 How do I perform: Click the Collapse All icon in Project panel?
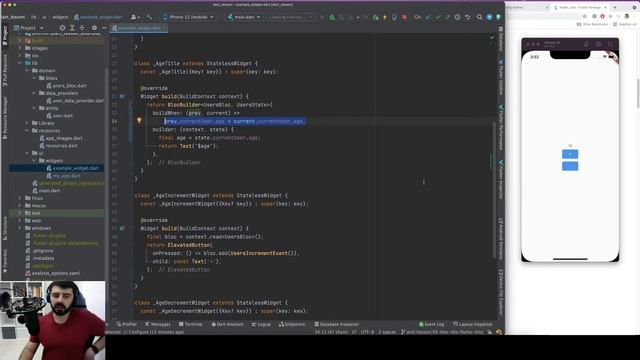click(x=82, y=28)
